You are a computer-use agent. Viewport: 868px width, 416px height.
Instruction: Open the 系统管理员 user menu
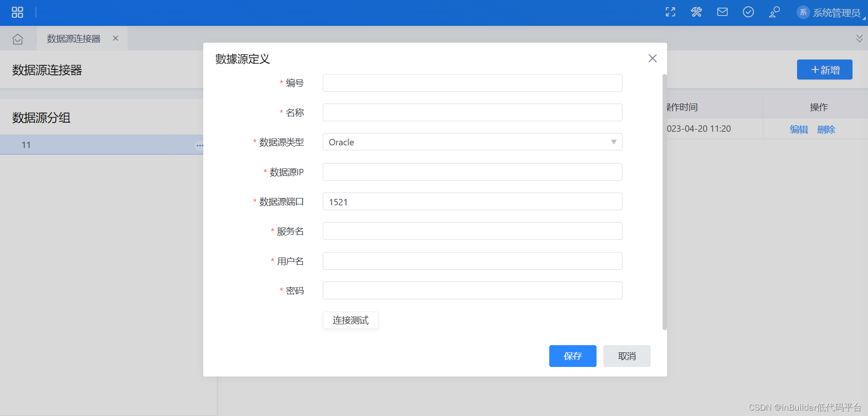pos(831,13)
